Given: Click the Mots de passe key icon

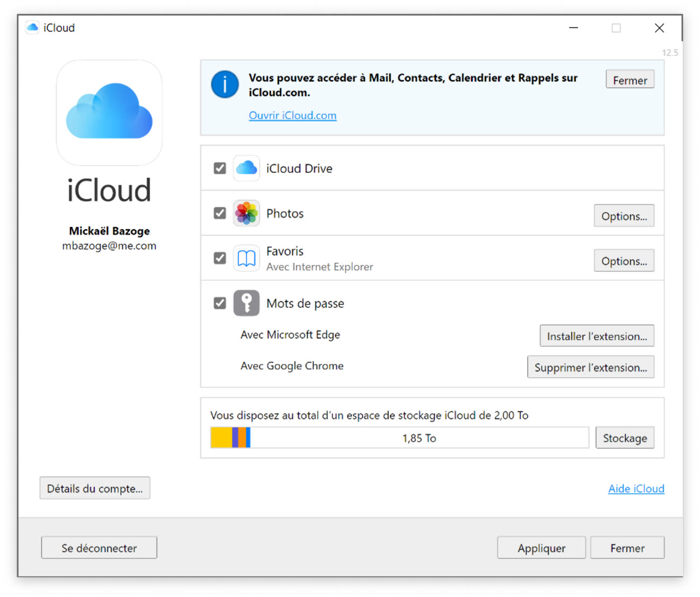Looking at the screenshot, I should (247, 303).
